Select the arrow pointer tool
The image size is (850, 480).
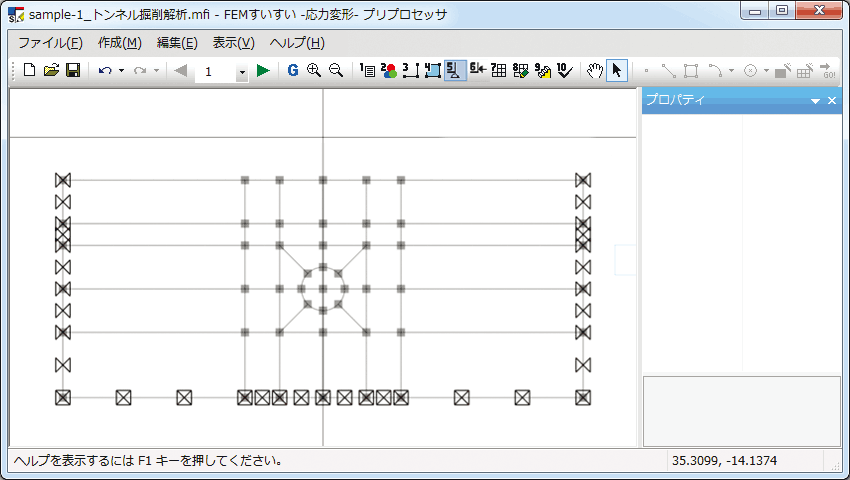[617, 71]
